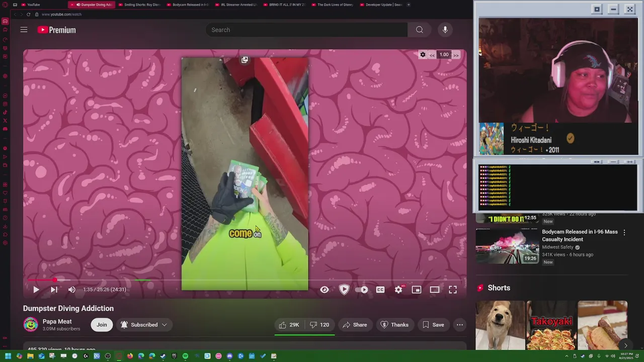Open Bodycam Released in I-96 video title
Viewport: 644px width, 362px height.
coord(580,235)
